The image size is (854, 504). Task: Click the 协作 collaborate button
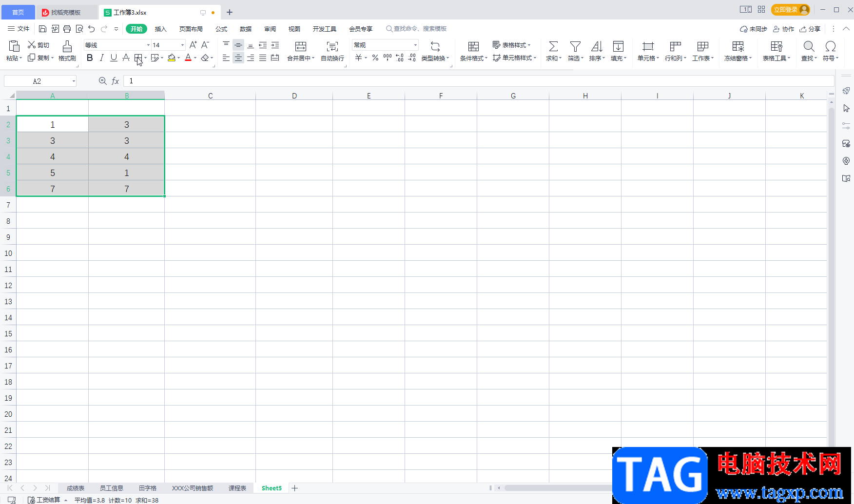784,29
